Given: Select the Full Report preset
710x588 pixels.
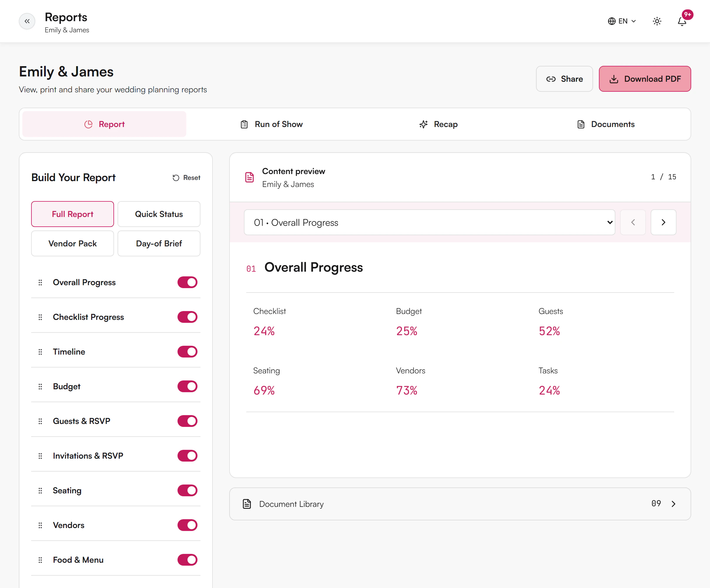Looking at the screenshot, I should (73, 214).
